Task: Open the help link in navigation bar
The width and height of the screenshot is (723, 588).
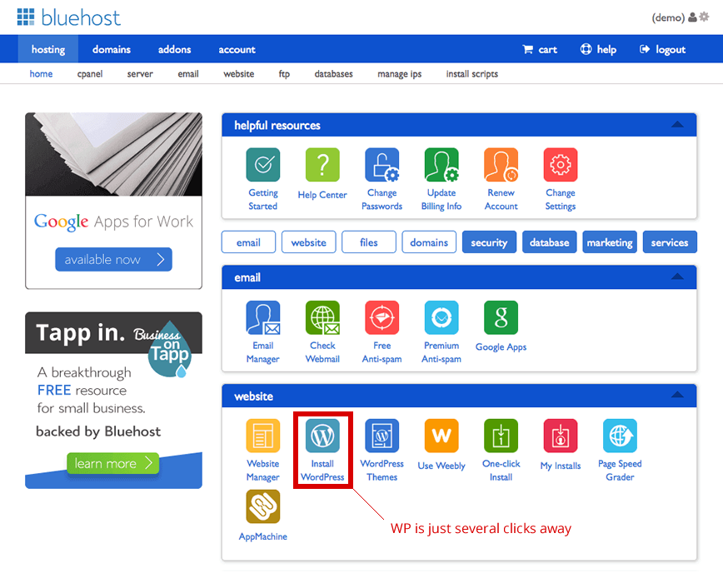Action: [598, 49]
